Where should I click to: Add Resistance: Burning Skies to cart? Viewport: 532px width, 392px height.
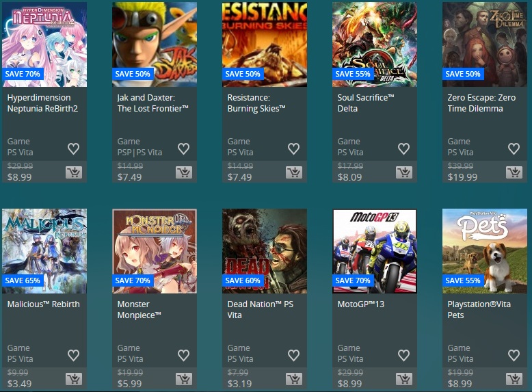[x=294, y=172]
